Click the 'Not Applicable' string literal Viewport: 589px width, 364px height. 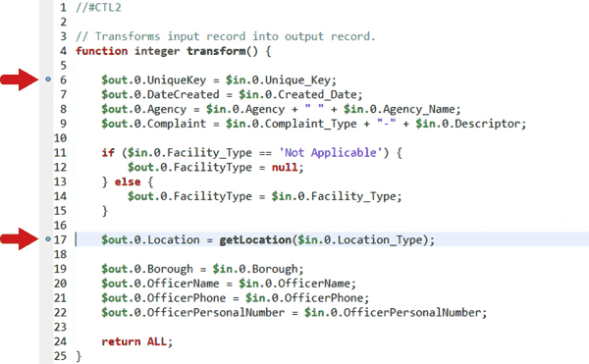click(x=330, y=153)
